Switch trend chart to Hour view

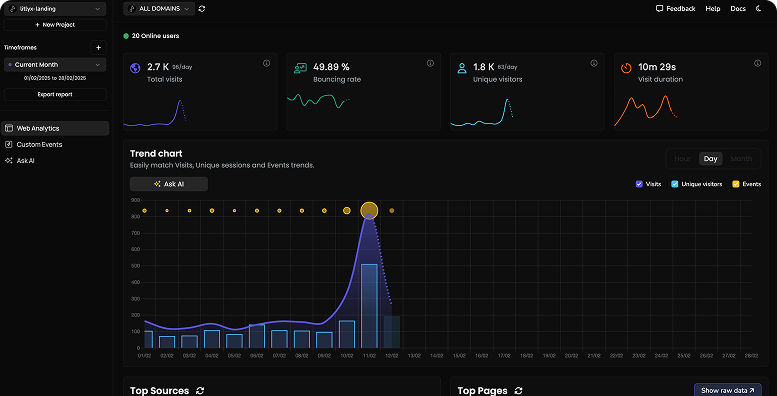(682, 159)
